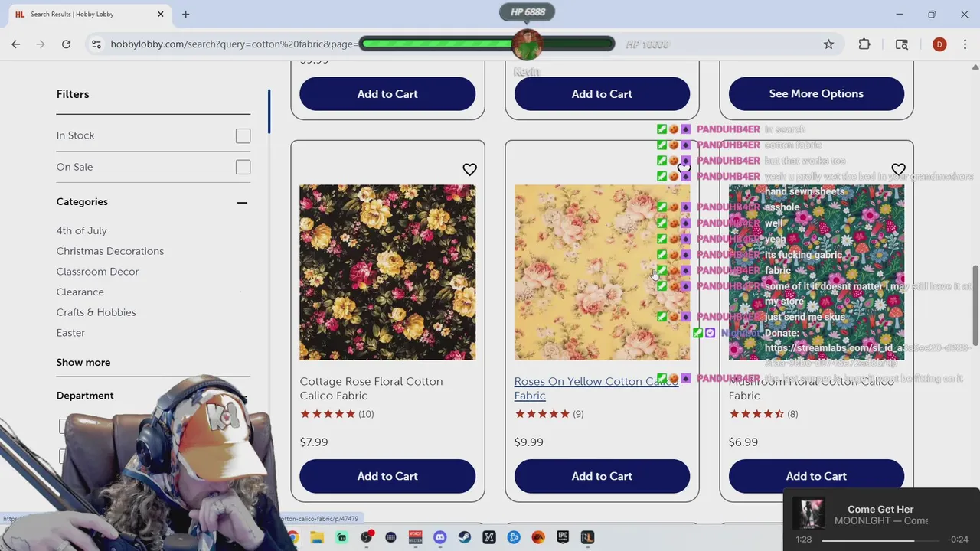Select the Classroom Decor category

click(97, 272)
